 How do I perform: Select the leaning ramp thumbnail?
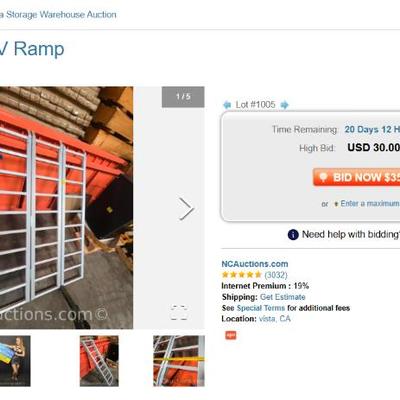[x=99, y=361]
